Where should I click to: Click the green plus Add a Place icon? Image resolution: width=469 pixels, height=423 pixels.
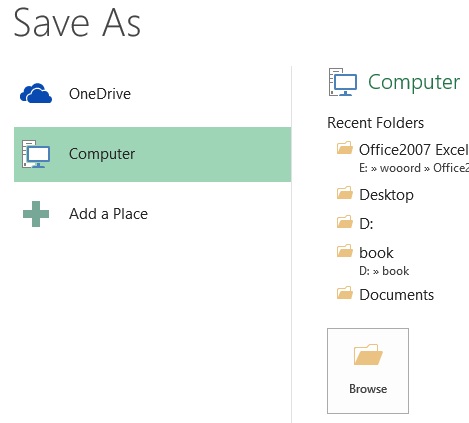(x=36, y=214)
